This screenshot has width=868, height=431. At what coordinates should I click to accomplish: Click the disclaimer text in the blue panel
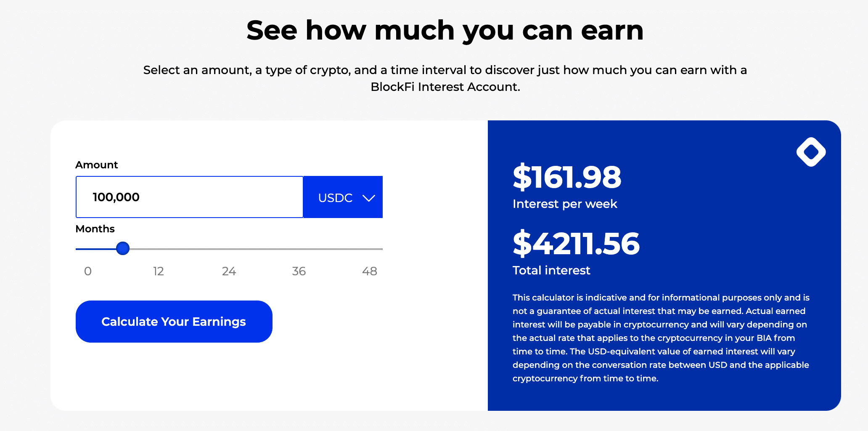click(x=660, y=337)
